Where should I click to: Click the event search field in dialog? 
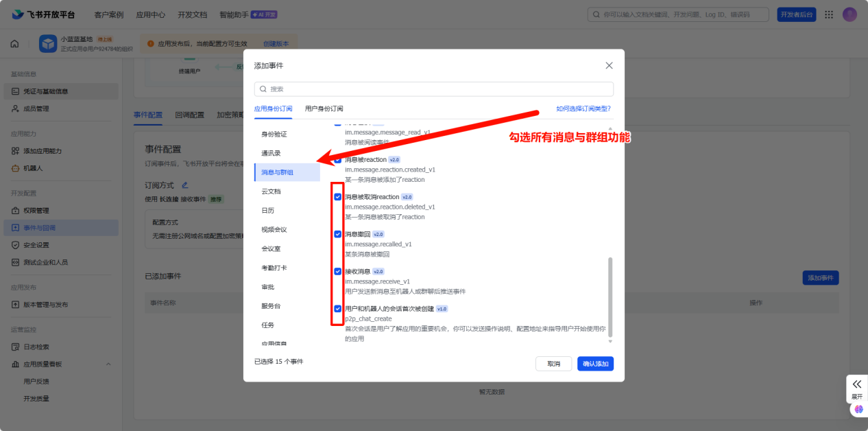(x=433, y=89)
